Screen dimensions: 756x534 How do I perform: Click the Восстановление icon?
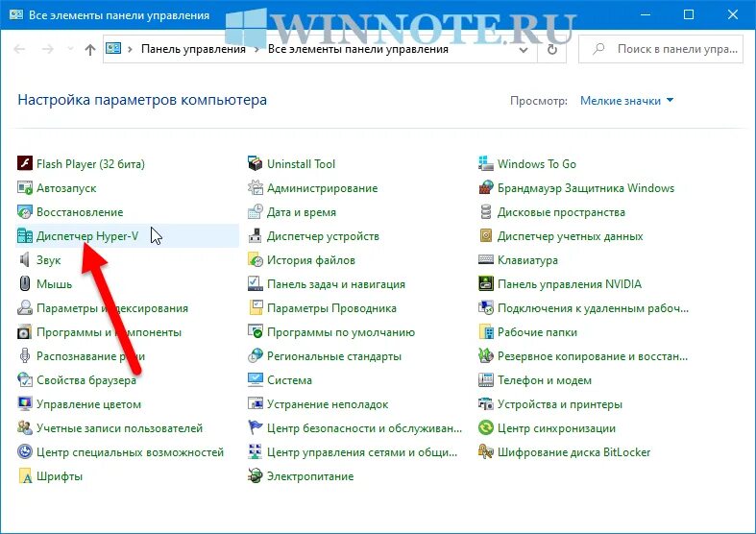tap(25, 211)
